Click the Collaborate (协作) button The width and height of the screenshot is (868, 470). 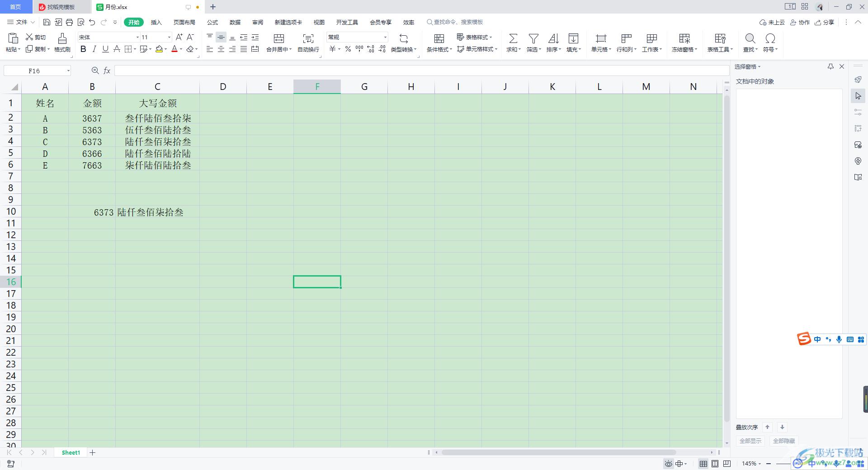(x=800, y=22)
